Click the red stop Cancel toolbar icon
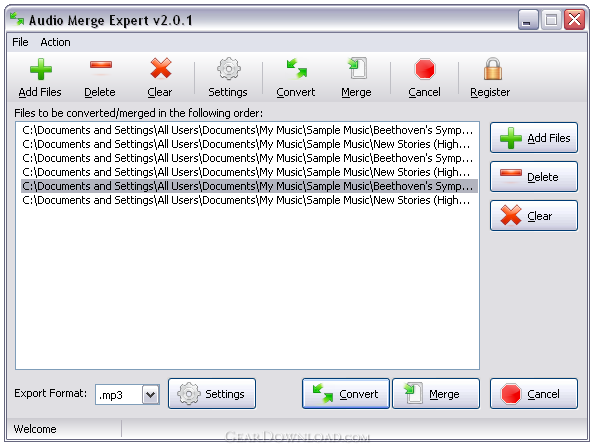This screenshot has height=445, width=594. (x=425, y=69)
